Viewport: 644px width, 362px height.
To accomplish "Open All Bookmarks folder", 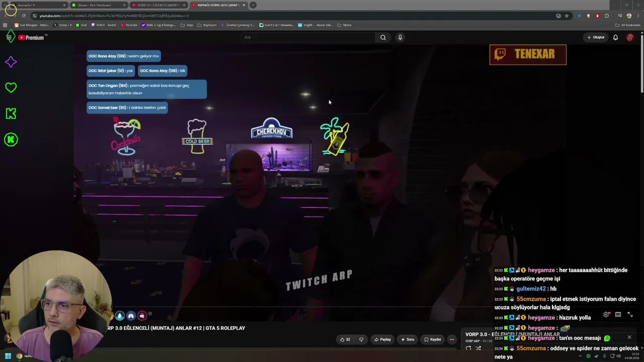I will [628, 25].
